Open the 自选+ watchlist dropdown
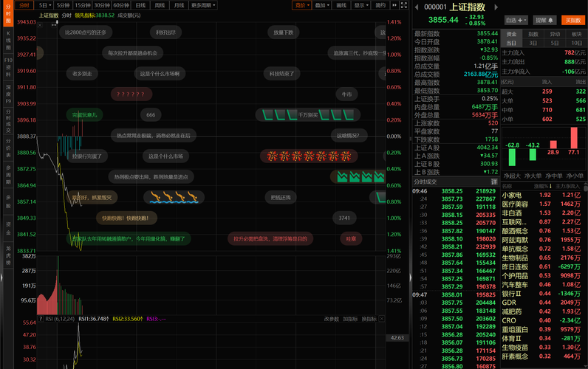 [516, 20]
